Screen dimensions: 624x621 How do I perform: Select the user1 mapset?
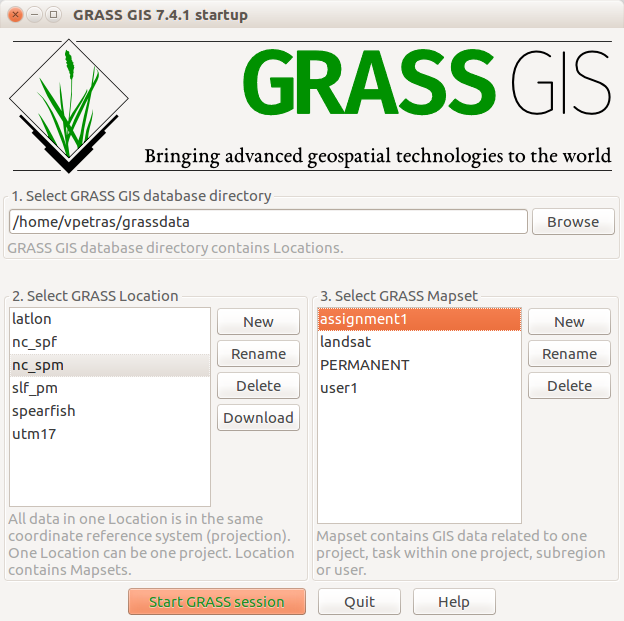419,388
